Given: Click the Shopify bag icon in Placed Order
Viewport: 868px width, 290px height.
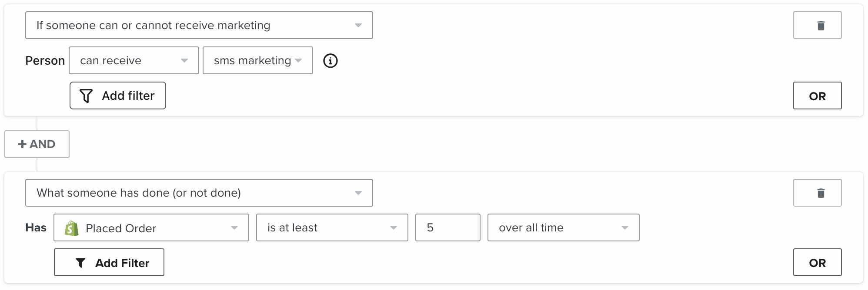Looking at the screenshot, I should click(x=72, y=228).
